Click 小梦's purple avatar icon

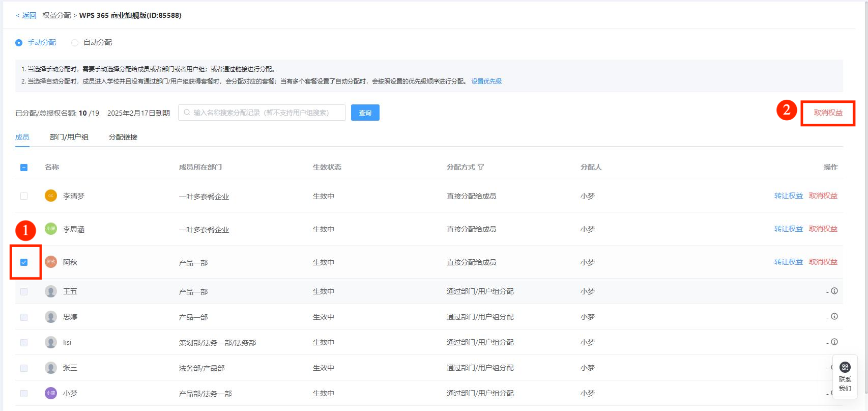click(51, 393)
